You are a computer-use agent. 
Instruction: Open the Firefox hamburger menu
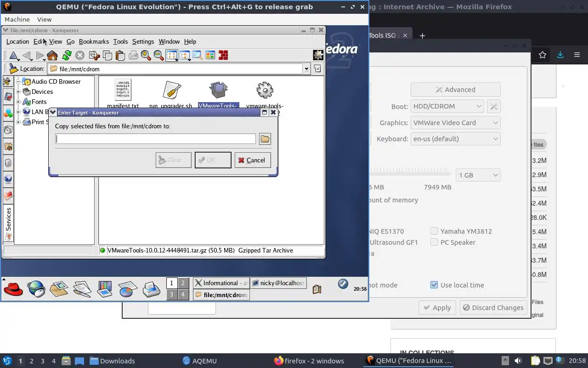577,55
